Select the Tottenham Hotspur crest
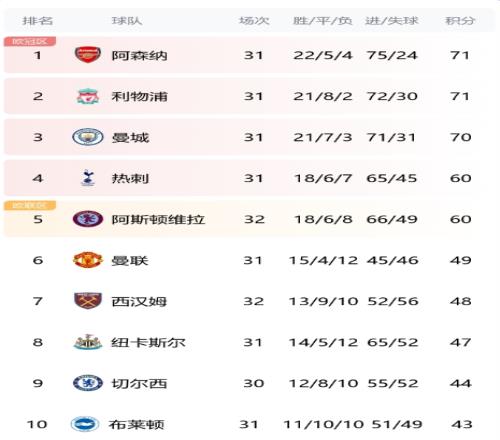The image size is (500, 440). pyautogui.click(x=88, y=178)
